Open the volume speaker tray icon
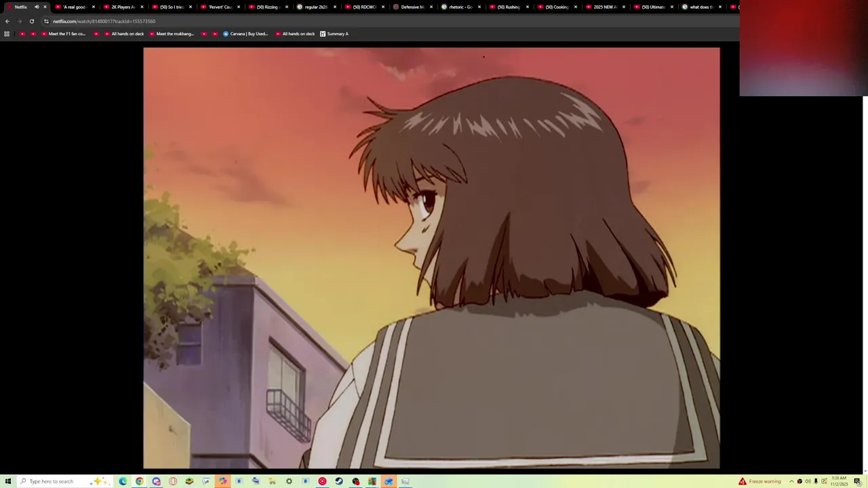This screenshot has height=488, width=868. coord(808,481)
